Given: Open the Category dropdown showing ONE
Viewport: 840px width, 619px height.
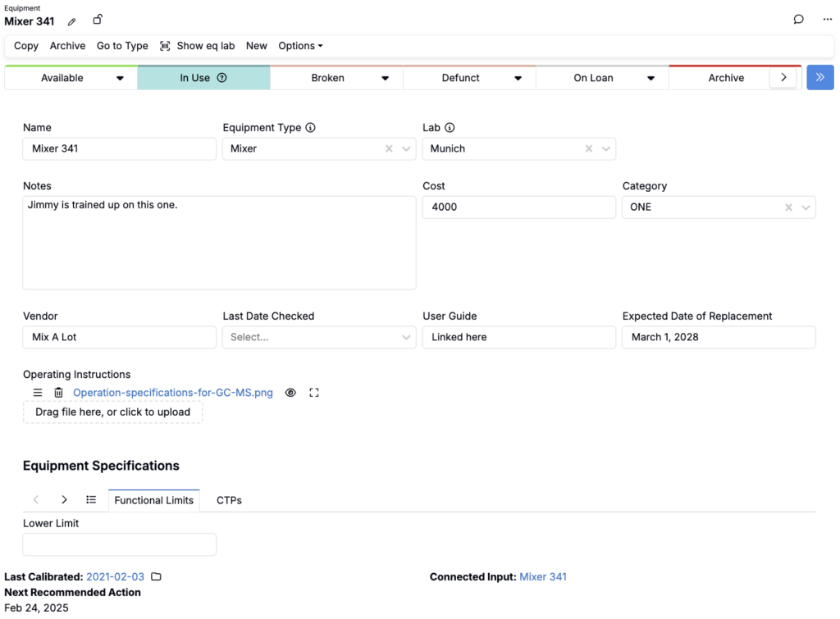Looking at the screenshot, I should pos(806,207).
